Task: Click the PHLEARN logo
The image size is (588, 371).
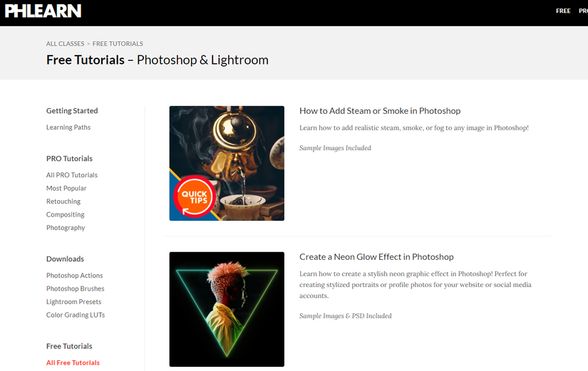Action: click(x=43, y=11)
